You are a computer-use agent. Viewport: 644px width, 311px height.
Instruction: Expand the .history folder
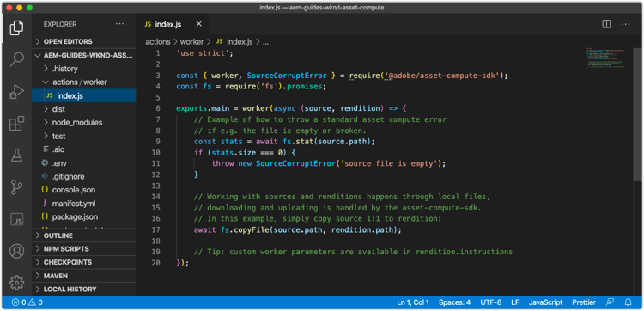84,69
